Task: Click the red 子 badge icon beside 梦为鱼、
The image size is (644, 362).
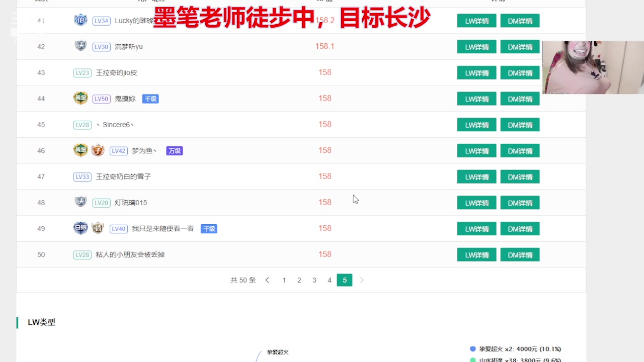Action: tap(98, 150)
